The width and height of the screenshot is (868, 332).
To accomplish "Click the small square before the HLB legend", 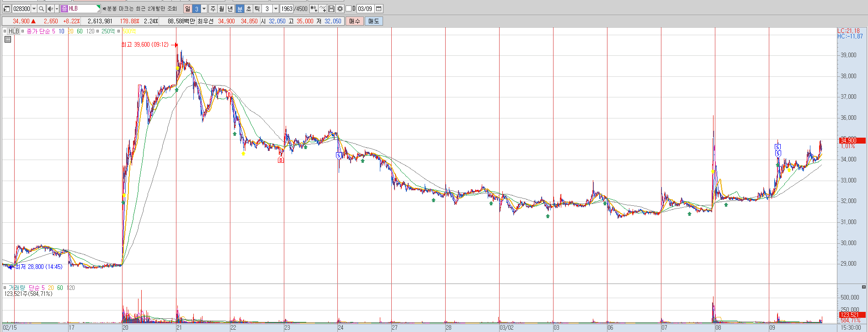I will tap(5, 31).
